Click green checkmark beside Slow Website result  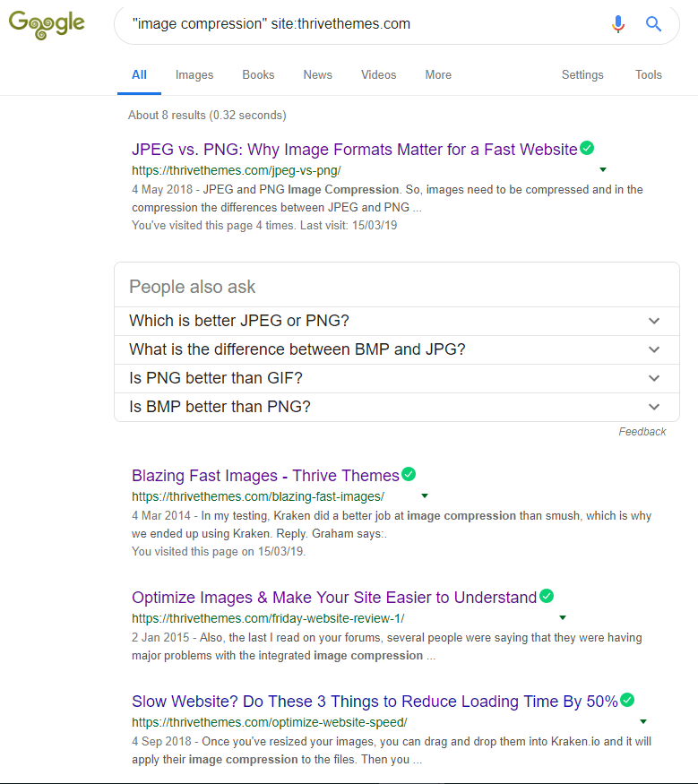(x=627, y=700)
